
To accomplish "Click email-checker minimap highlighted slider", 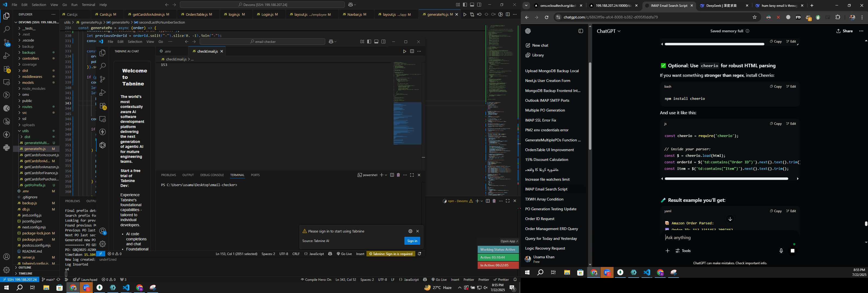I will point(407,123).
